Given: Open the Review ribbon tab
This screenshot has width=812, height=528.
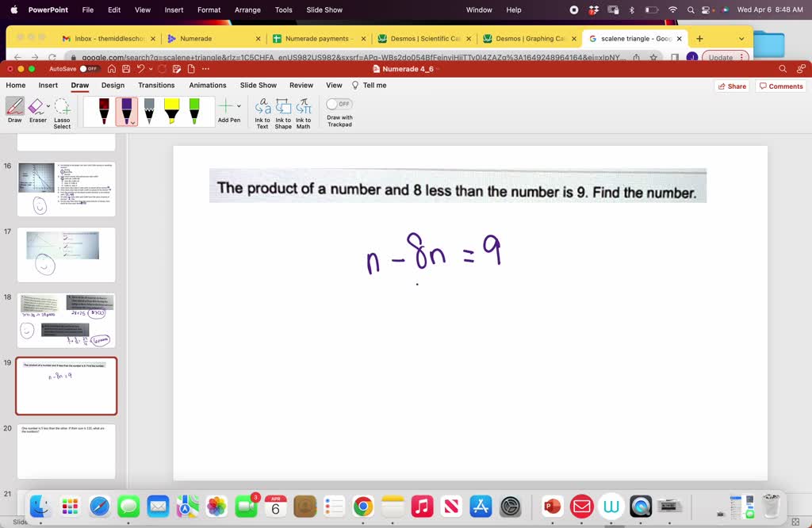Looking at the screenshot, I should click(301, 85).
